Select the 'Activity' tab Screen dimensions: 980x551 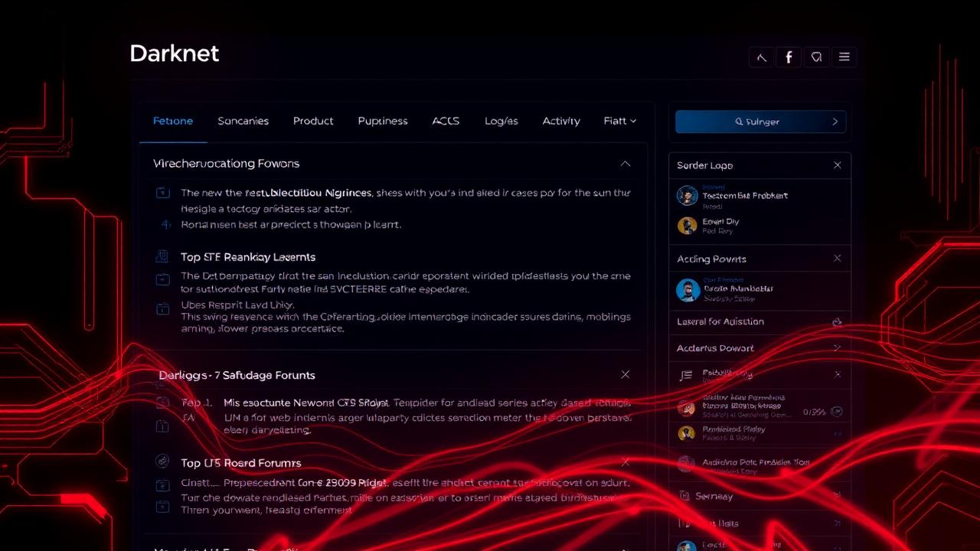[561, 121]
